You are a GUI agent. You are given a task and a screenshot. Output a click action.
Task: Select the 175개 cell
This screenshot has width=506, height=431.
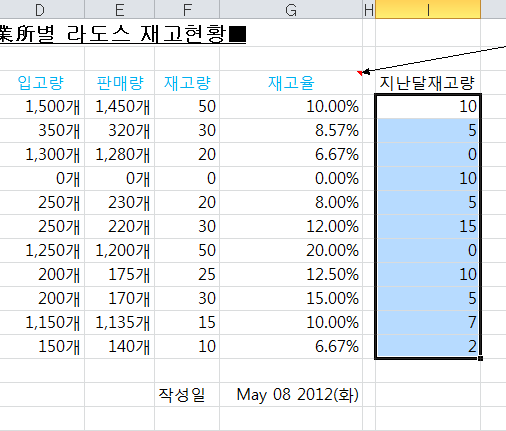120,275
